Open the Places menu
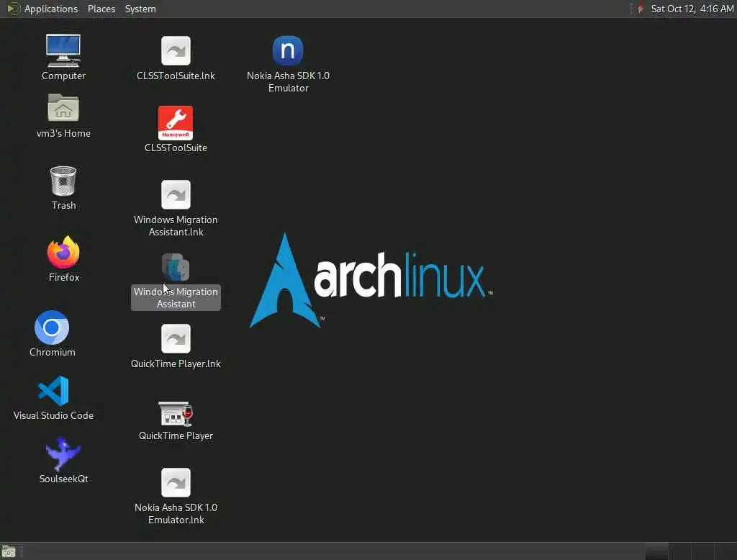Image resolution: width=737 pixels, height=560 pixels. pyautogui.click(x=101, y=9)
